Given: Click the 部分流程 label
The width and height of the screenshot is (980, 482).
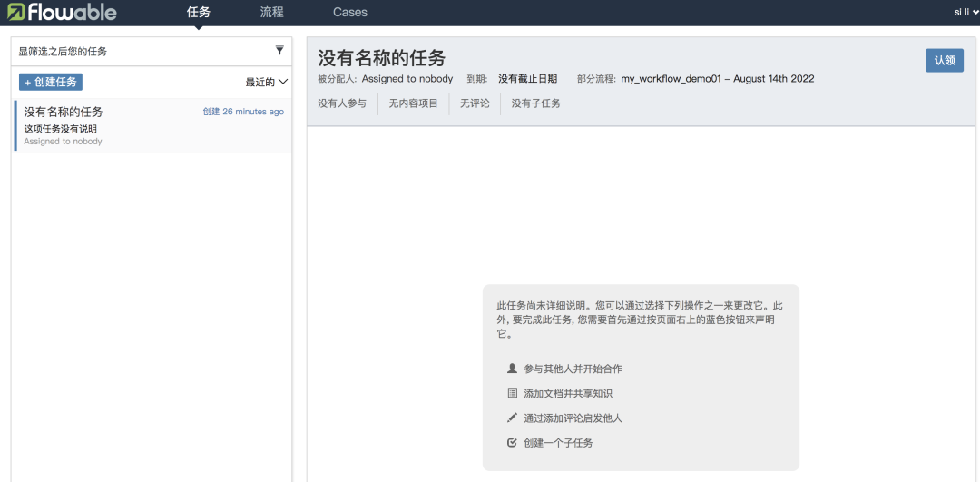Looking at the screenshot, I should click(x=597, y=79).
